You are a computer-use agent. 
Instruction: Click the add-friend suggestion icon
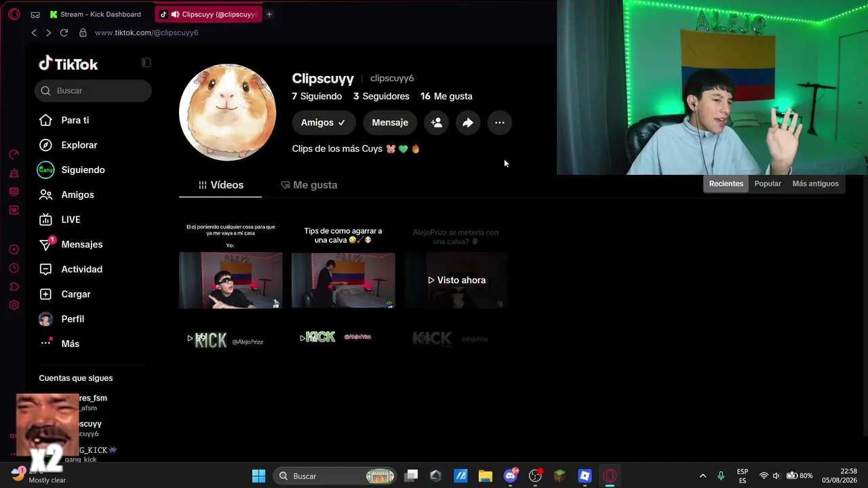437,123
